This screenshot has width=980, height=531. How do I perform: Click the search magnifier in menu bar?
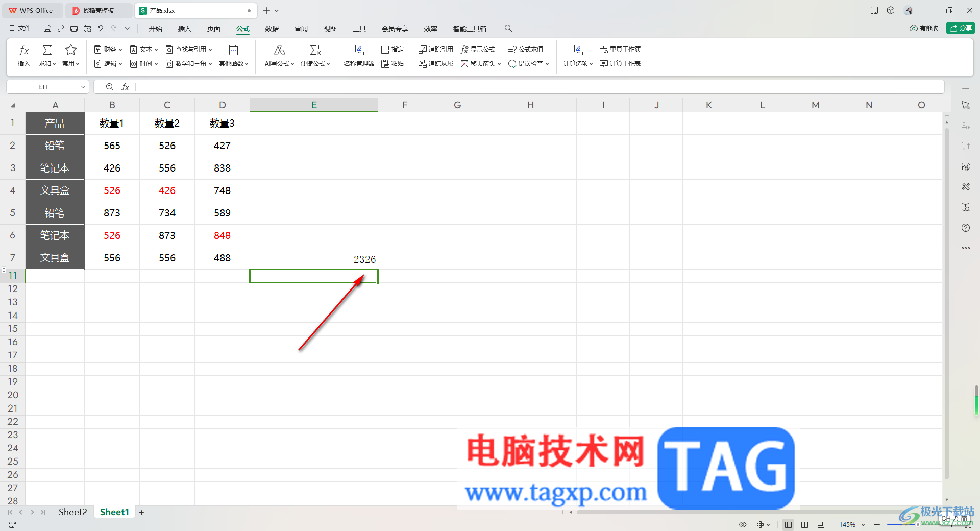pyautogui.click(x=508, y=28)
